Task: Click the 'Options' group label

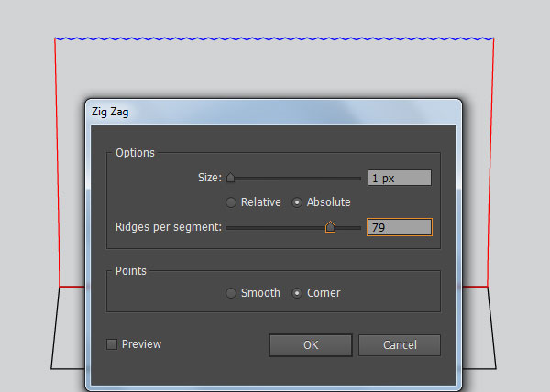Action: point(135,153)
